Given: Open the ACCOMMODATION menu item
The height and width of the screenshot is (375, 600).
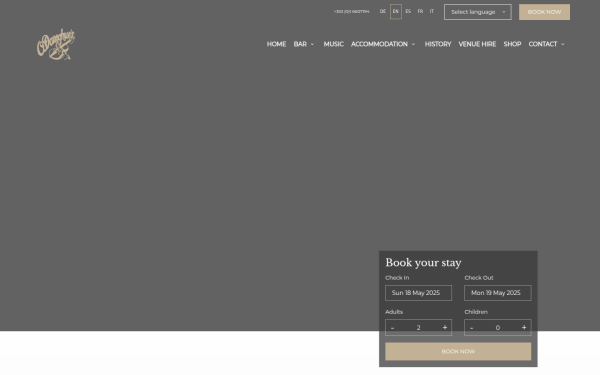Looking at the screenshot, I should click(x=379, y=44).
